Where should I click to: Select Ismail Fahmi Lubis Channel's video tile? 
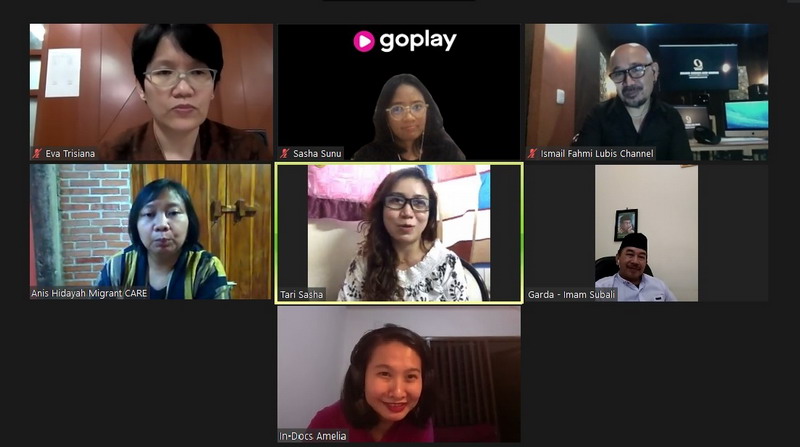646,92
